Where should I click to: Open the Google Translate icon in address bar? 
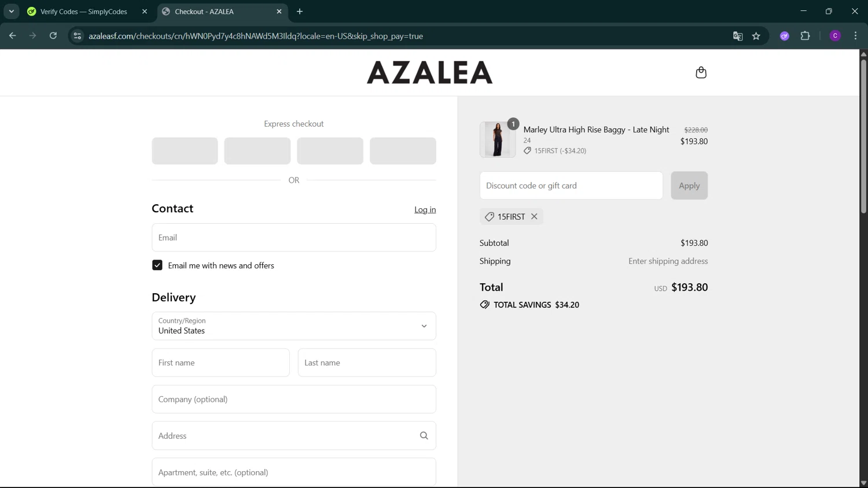point(738,36)
